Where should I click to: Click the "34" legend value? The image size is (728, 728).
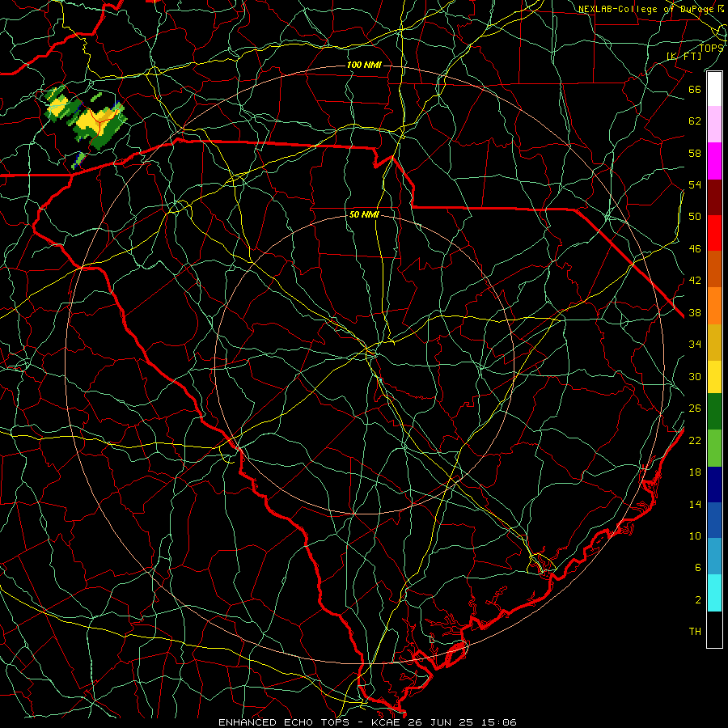pos(695,345)
